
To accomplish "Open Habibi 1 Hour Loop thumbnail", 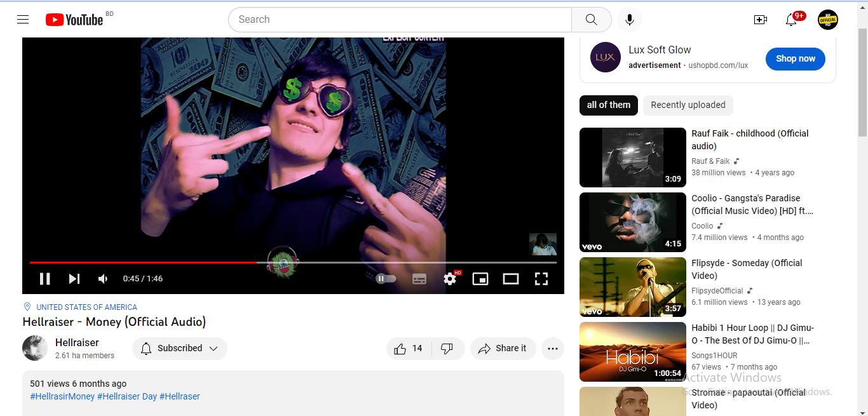I will point(633,352).
